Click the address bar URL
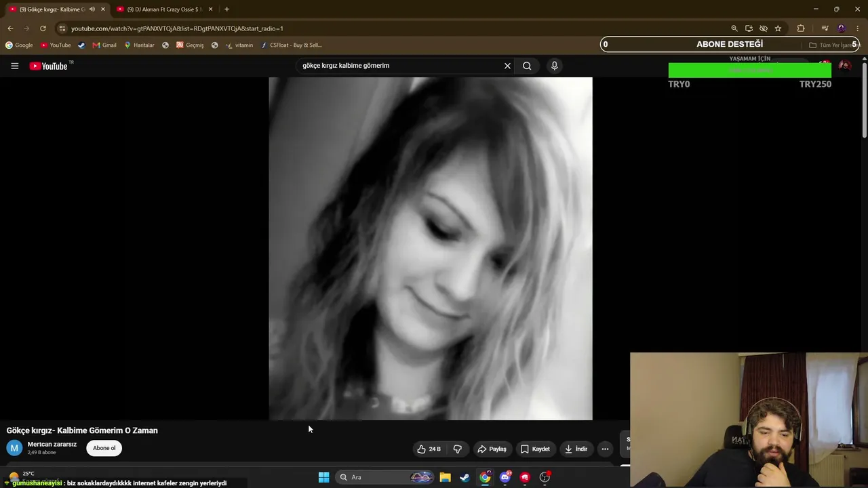 pyautogui.click(x=177, y=28)
